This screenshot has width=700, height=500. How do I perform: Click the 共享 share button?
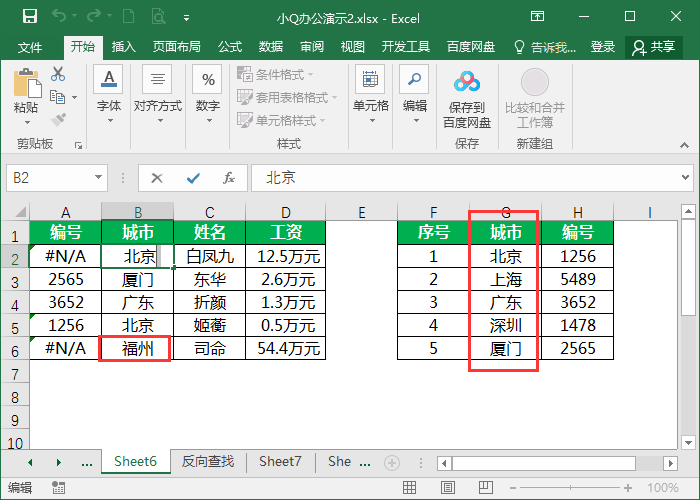pyautogui.click(x=654, y=47)
